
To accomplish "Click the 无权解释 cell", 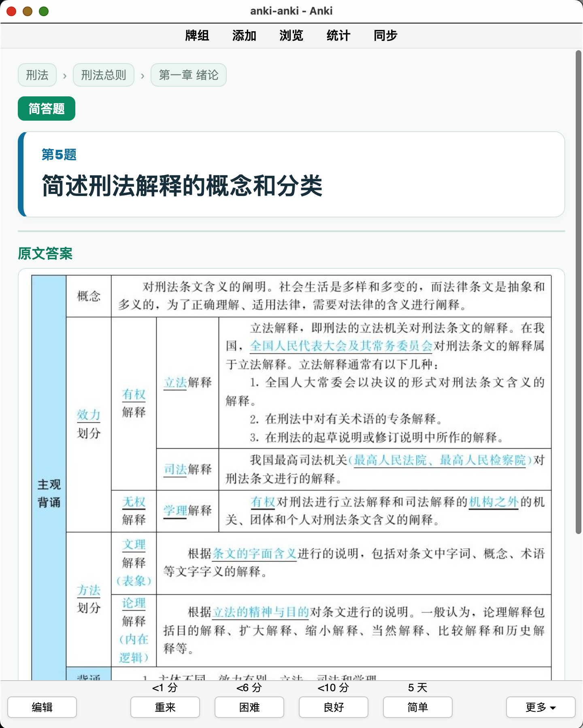I will [x=134, y=511].
